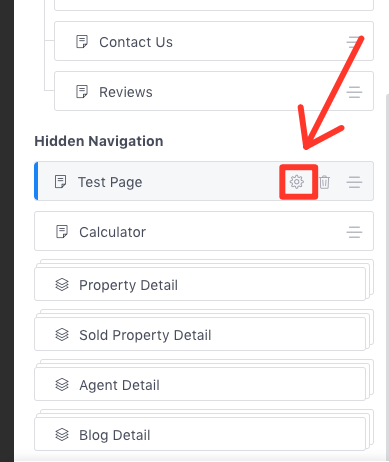Screen dimensions: 389x462
Task: Click the Reviews reorder handle icon
Action: click(x=354, y=92)
